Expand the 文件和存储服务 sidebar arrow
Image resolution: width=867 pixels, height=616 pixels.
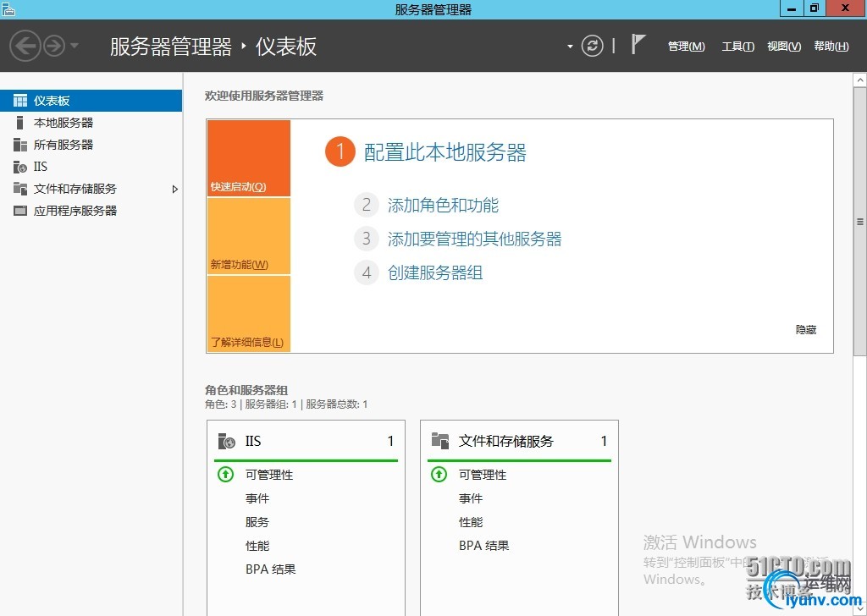[174, 189]
